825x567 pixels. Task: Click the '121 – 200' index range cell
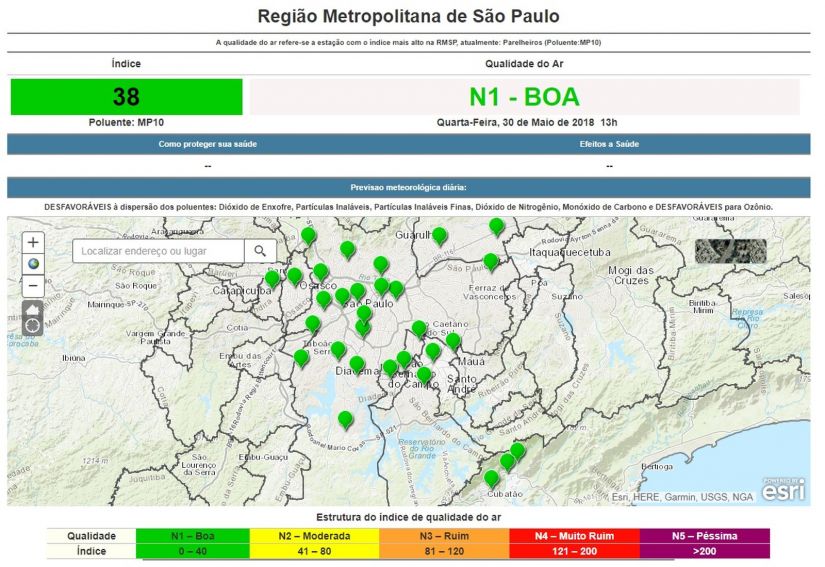[575, 551]
